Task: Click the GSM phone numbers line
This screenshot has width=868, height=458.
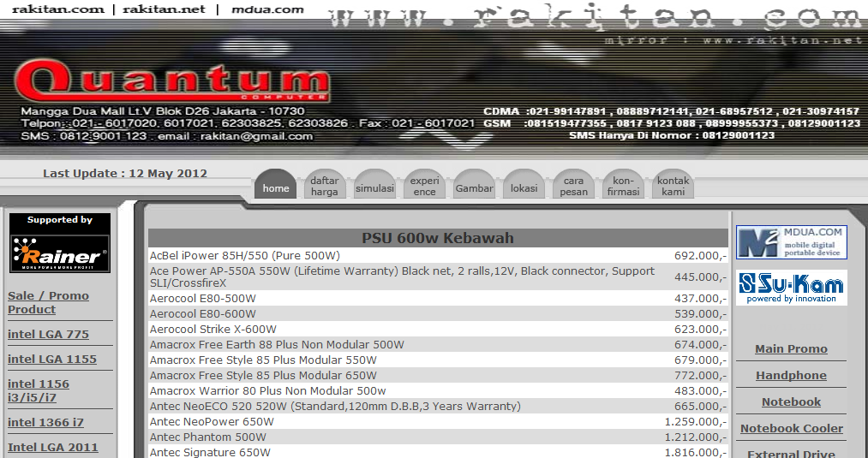Action: pos(672,123)
